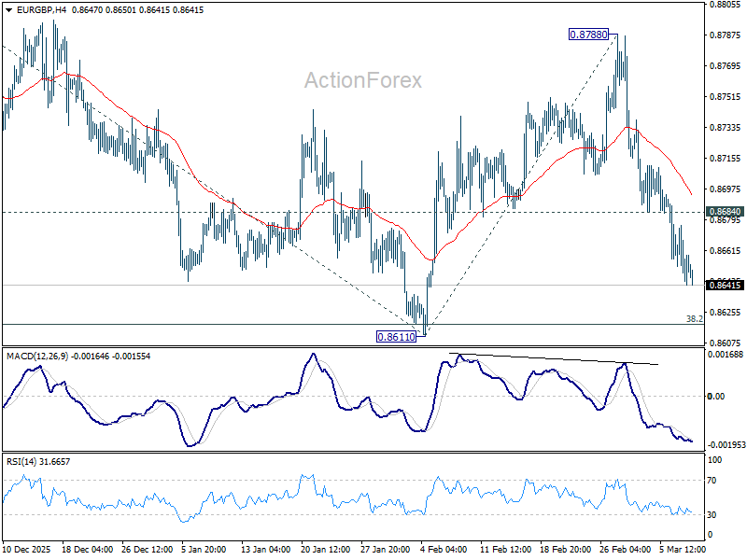Select the 0.87335 price axis value
Viewport: 747px width, 560px height.
coord(726,127)
